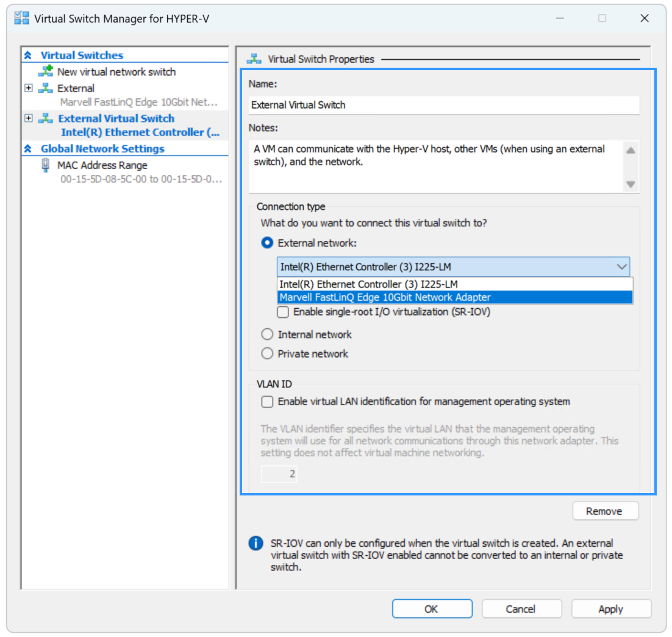
Task: Select the Internal network radio button
Action: click(267, 334)
